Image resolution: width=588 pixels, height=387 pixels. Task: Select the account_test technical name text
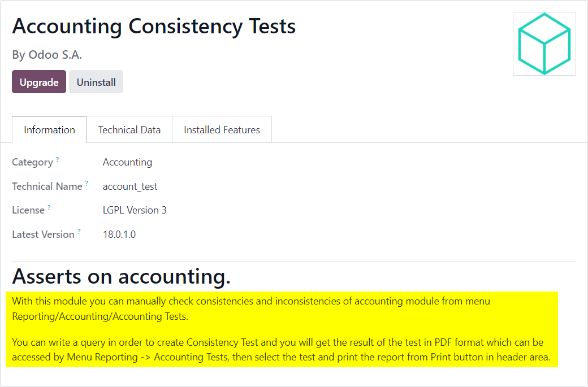click(x=129, y=186)
